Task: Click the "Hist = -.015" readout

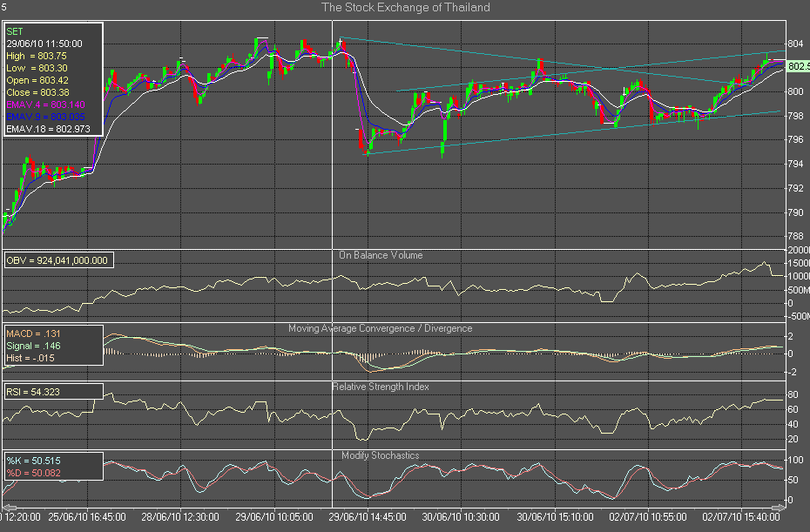Action: (30, 358)
